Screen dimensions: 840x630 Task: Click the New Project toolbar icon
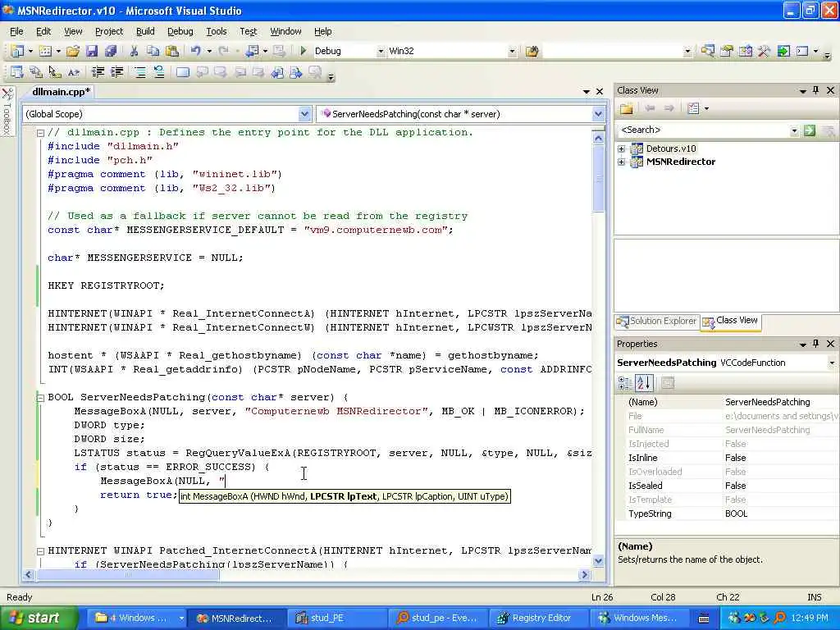[x=17, y=51]
